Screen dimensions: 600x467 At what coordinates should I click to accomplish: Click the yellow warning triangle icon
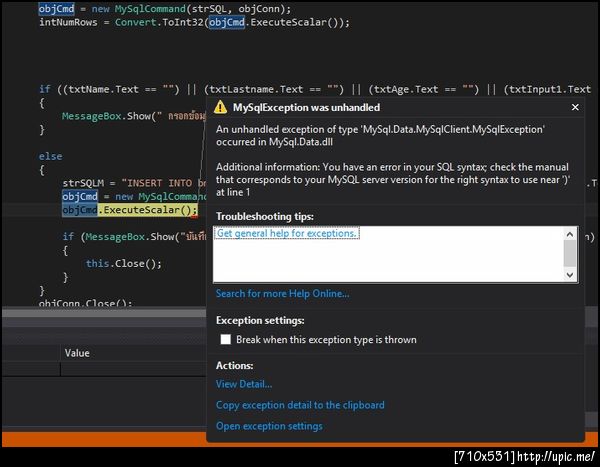220,107
